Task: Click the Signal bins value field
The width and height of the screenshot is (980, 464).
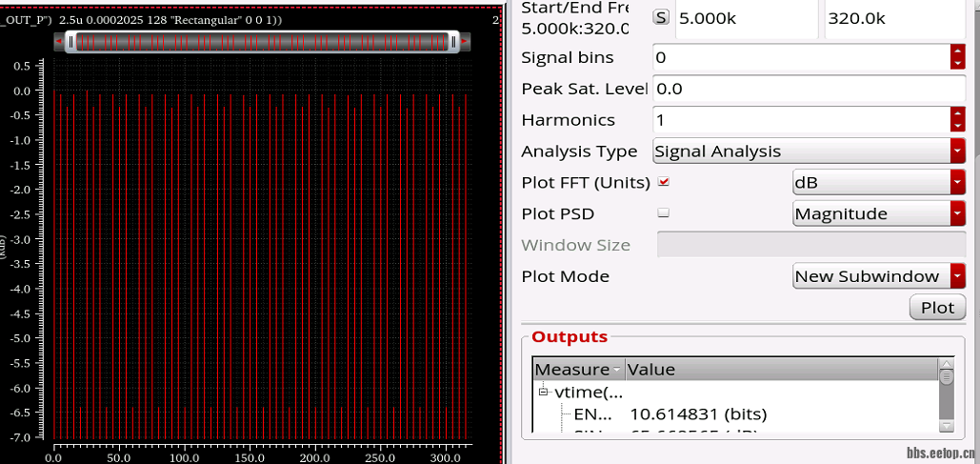Action: 802,57
